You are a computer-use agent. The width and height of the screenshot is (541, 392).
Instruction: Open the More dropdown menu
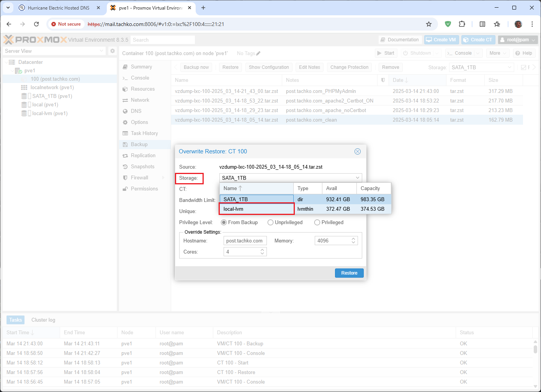click(498, 53)
